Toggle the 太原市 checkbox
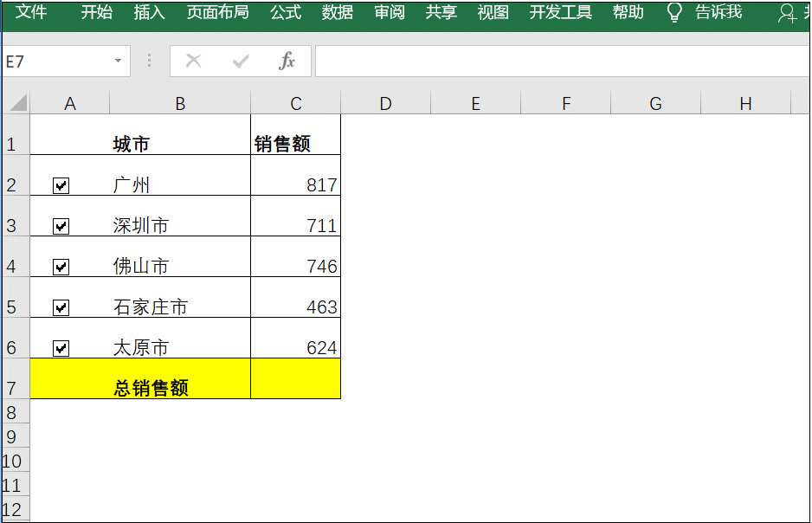The width and height of the screenshot is (812, 523). tap(59, 347)
